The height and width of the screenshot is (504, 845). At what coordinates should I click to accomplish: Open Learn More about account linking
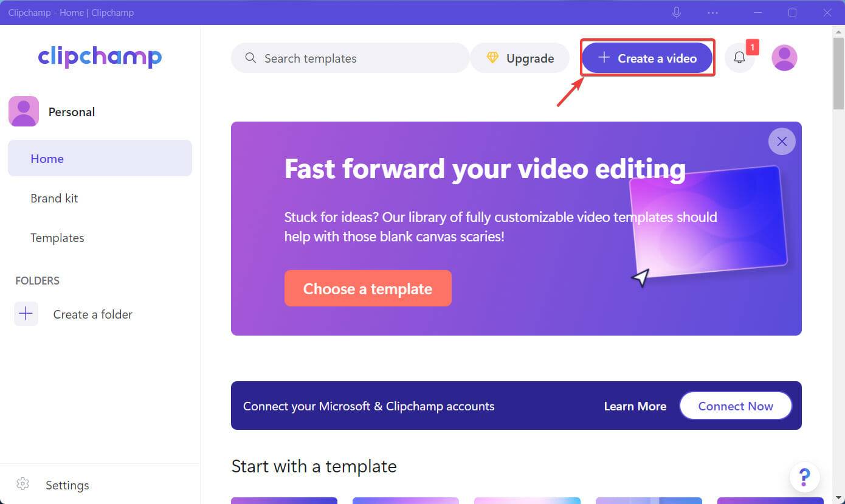click(635, 406)
